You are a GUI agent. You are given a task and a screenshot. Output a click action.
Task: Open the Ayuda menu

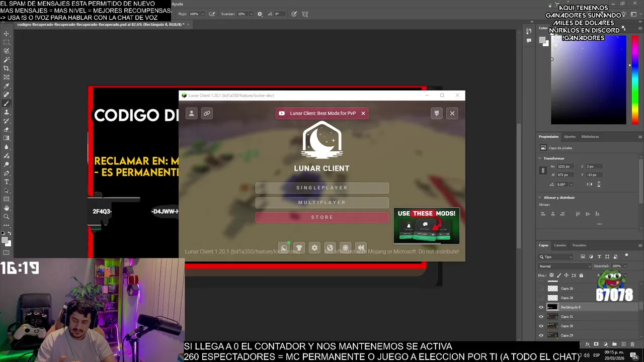point(177,4)
